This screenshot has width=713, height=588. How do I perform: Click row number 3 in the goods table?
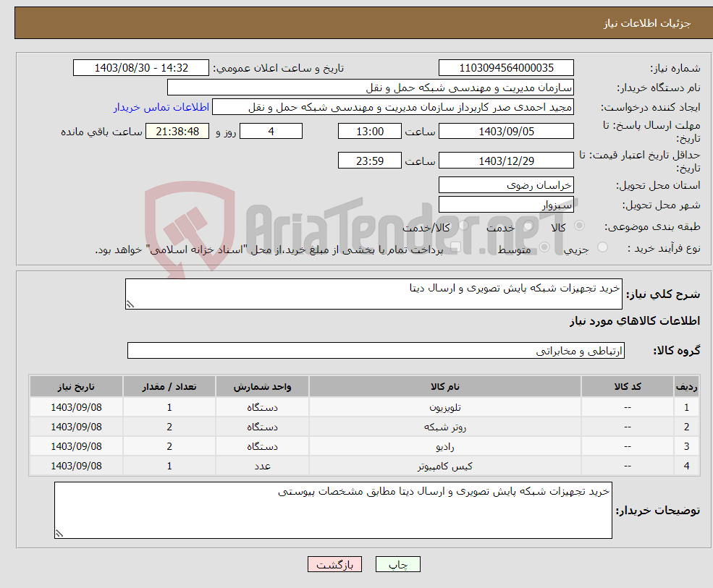pos(686,446)
